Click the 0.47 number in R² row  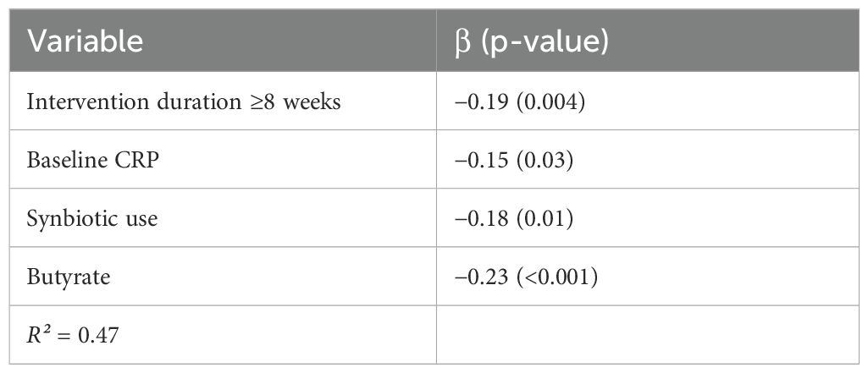tap(101, 335)
